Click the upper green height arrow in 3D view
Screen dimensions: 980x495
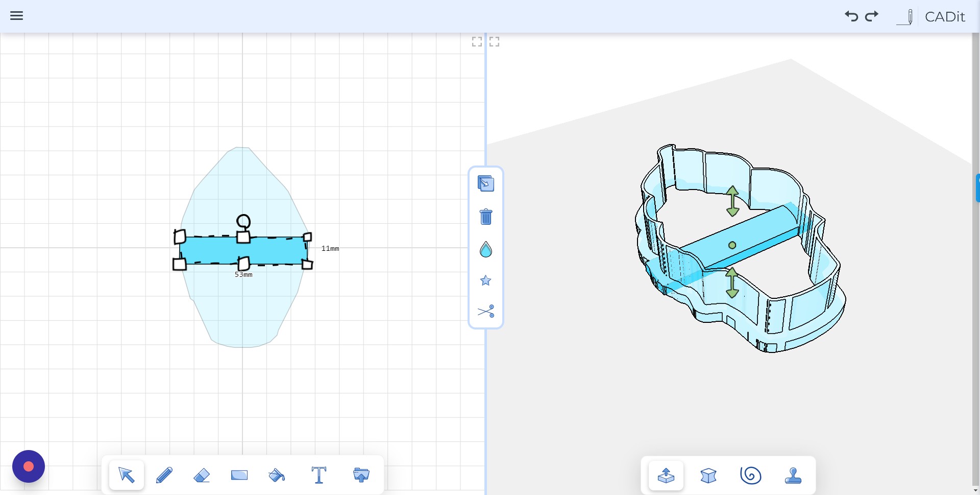coord(732,201)
